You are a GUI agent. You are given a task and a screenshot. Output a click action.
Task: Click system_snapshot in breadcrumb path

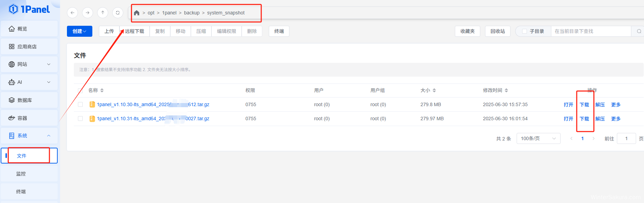pos(226,13)
